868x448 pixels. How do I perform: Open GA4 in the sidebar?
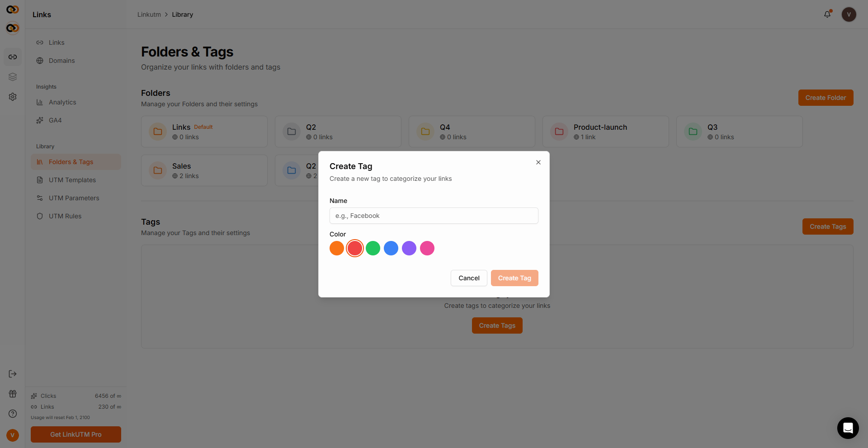click(76, 120)
